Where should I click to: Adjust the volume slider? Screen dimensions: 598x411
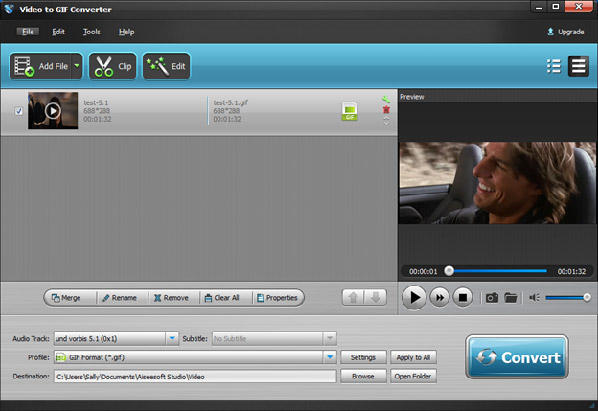pos(568,297)
